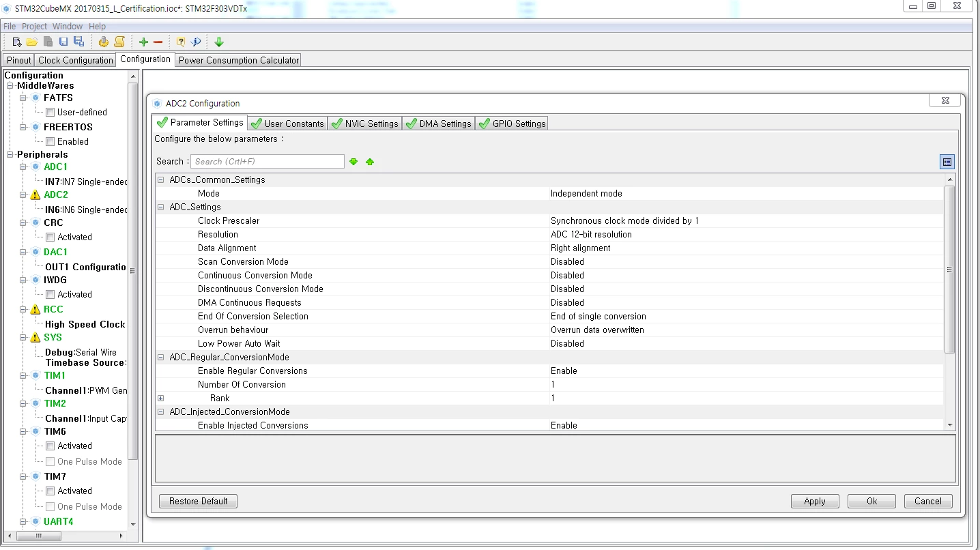Image resolution: width=980 pixels, height=550 pixels.
Task: Collapse the Peripherals tree node
Action: [10, 155]
